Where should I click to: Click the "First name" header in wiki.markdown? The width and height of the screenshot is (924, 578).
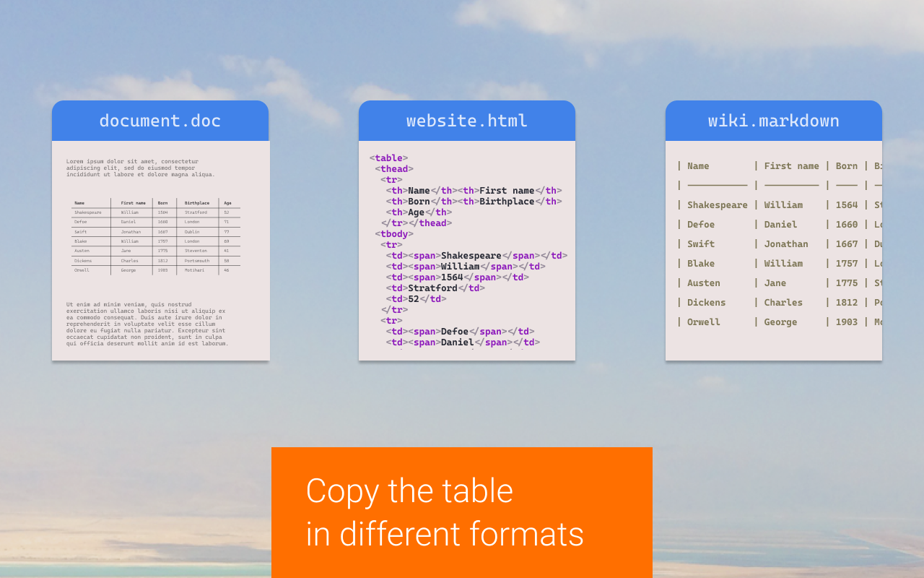[x=791, y=166]
